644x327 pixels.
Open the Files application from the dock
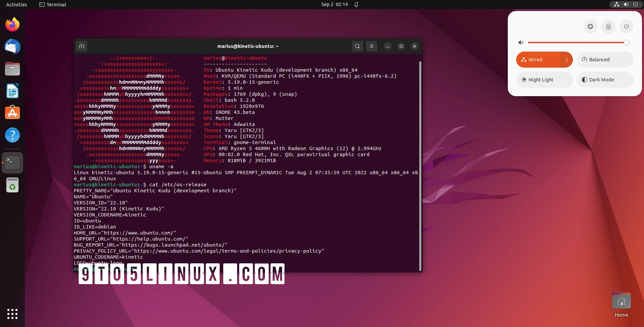[12, 69]
